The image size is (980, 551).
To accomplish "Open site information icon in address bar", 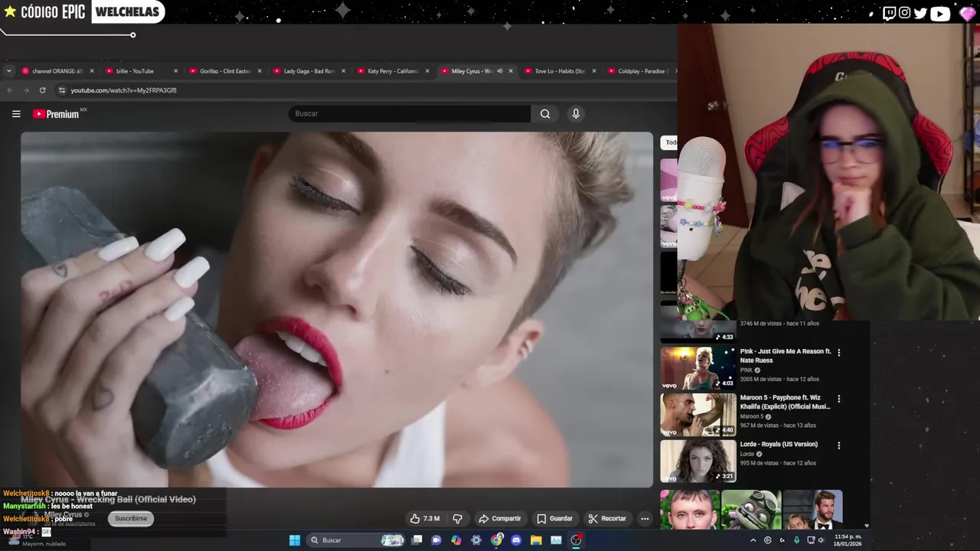I will pyautogui.click(x=62, y=90).
